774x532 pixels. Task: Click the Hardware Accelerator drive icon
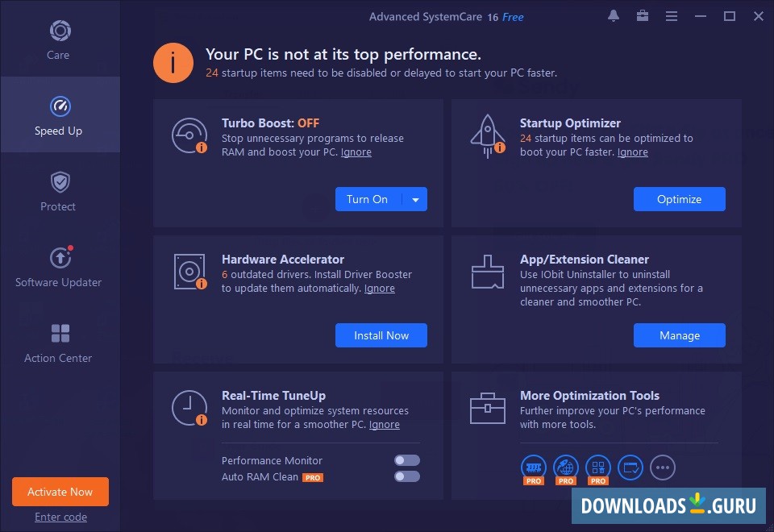(190, 272)
